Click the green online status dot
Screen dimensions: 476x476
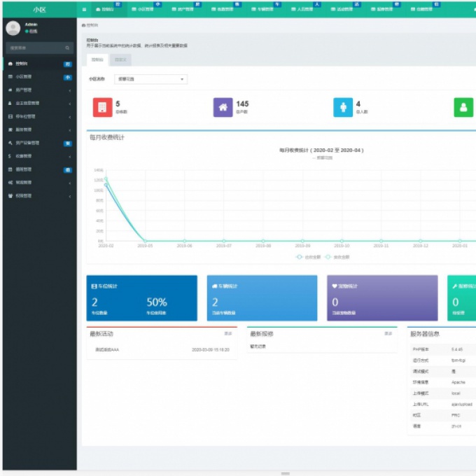point(27,31)
